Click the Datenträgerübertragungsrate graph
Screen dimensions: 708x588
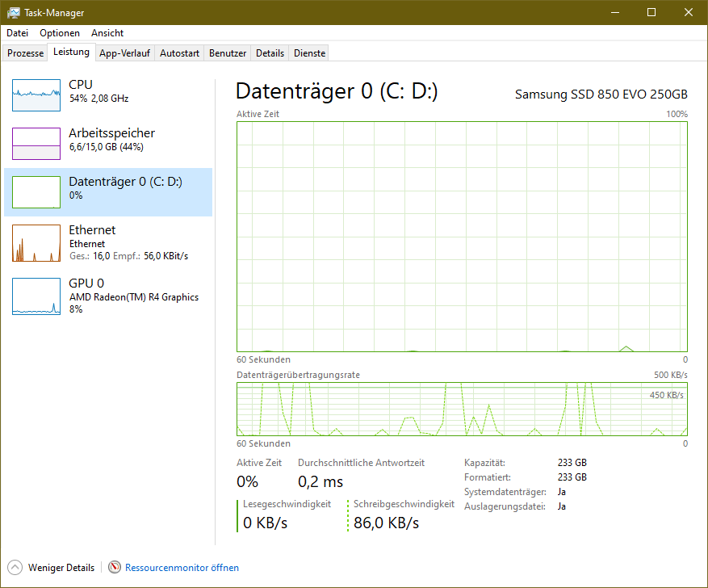click(462, 409)
